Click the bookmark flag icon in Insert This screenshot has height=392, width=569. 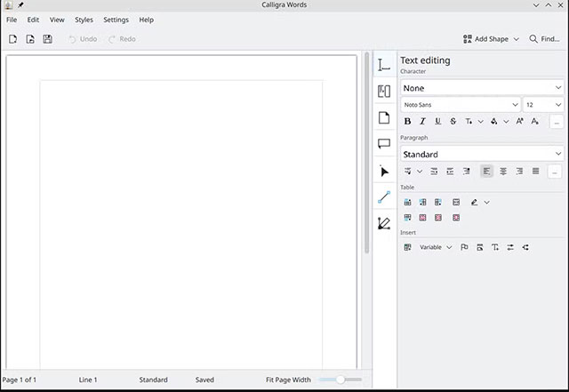pyautogui.click(x=464, y=247)
